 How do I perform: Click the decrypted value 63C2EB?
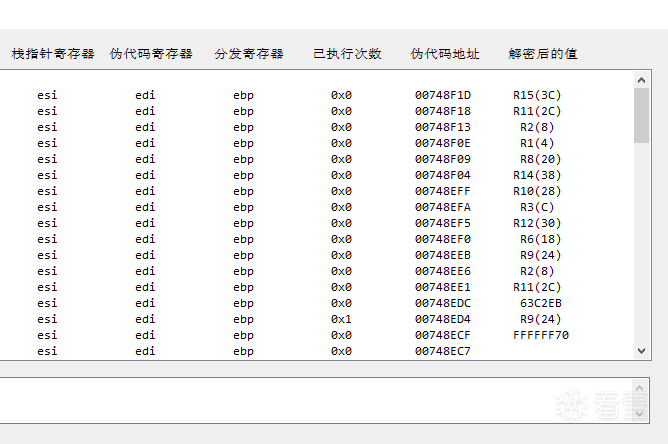(x=541, y=303)
